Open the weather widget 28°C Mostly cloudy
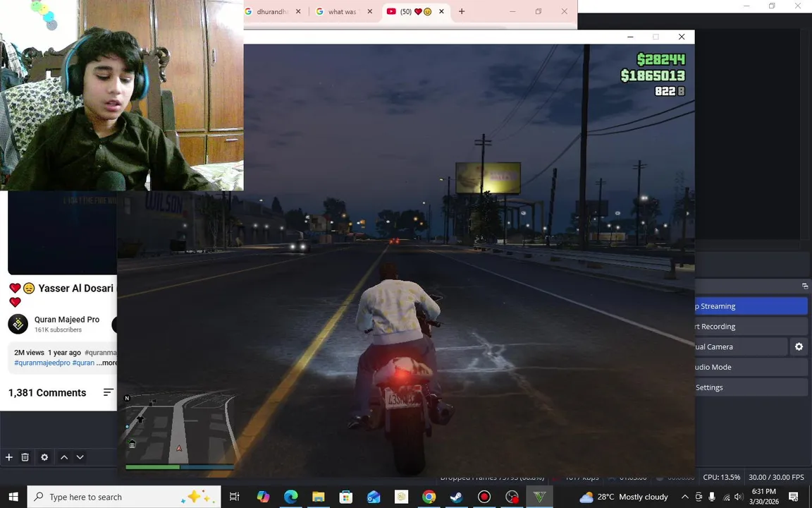This screenshot has height=508, width=812. coord(624,497)
